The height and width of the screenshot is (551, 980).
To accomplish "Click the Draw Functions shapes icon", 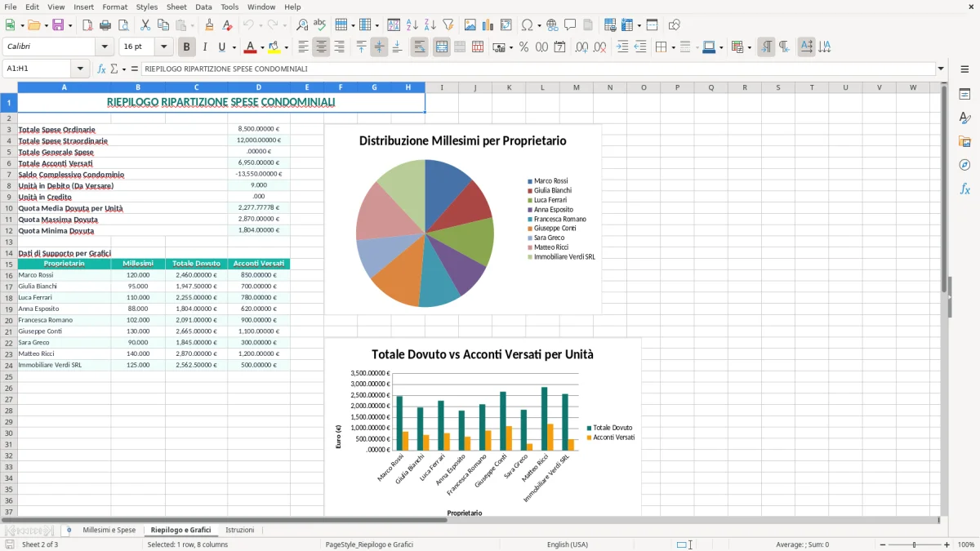I will (675, 25).
